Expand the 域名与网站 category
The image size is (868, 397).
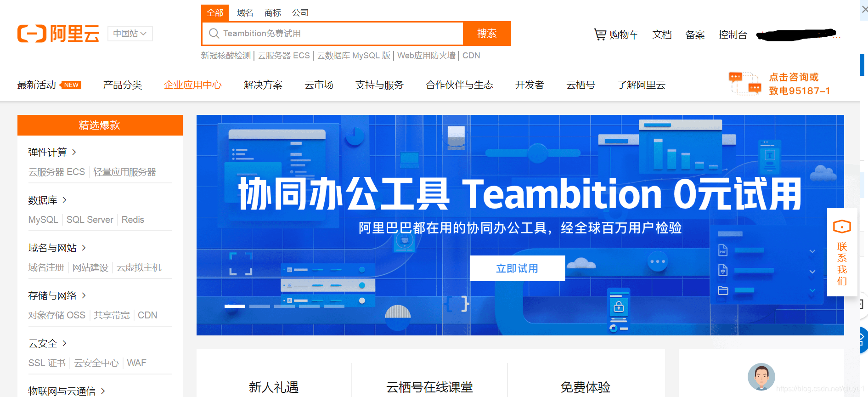pyautogui.click(x=57, y=248)
